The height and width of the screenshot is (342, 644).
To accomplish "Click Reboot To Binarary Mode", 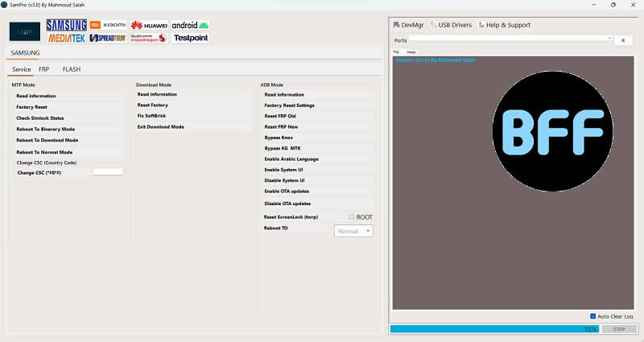I will point(68,129).
